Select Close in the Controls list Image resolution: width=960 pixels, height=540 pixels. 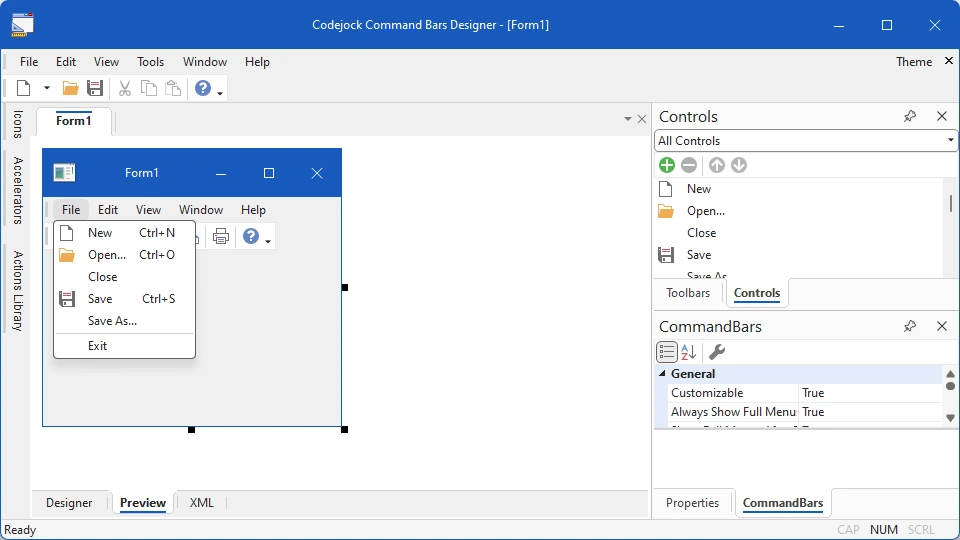[800, 233]
